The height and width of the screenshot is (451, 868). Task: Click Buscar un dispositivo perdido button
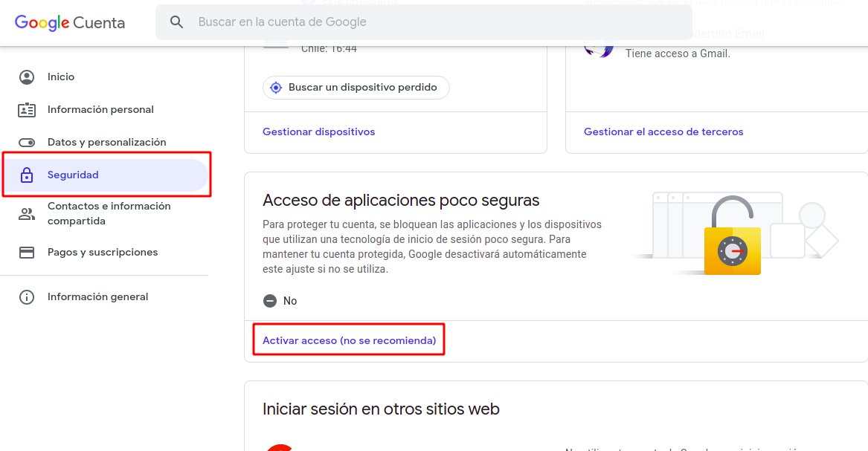click(356, 88)
